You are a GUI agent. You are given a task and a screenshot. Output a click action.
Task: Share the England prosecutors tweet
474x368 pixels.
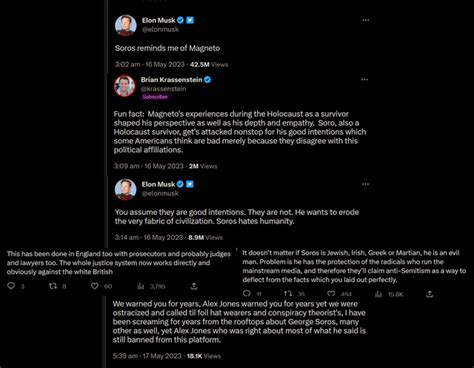coord(194,286)
